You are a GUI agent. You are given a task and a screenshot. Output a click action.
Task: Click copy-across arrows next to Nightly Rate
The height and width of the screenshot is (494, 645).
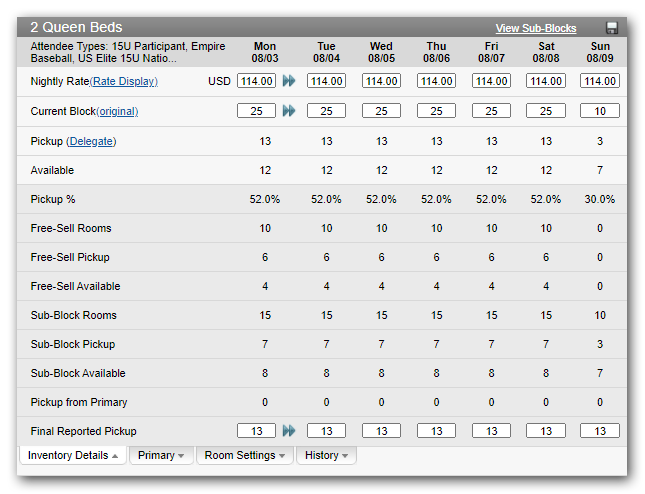(x=289, y=81)
